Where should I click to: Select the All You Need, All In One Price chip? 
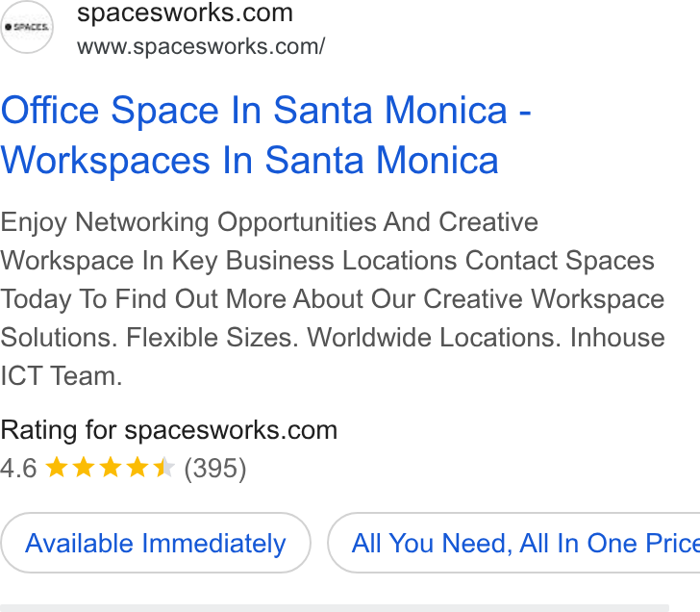click(513, 543)
